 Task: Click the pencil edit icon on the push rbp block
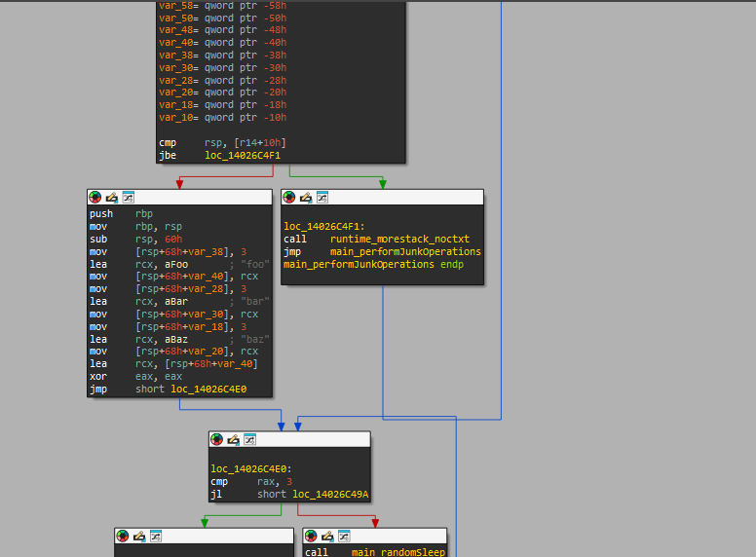[x=111, y=197]
